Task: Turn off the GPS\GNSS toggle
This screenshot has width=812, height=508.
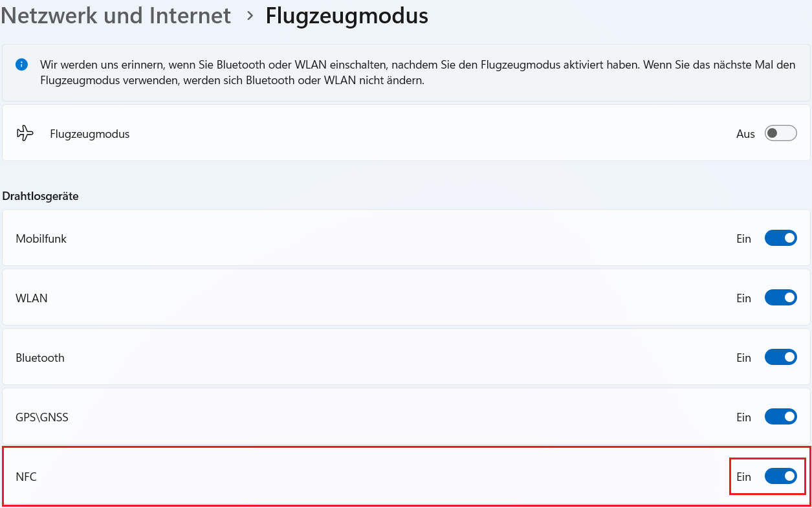Action: (x=780, y=417)
